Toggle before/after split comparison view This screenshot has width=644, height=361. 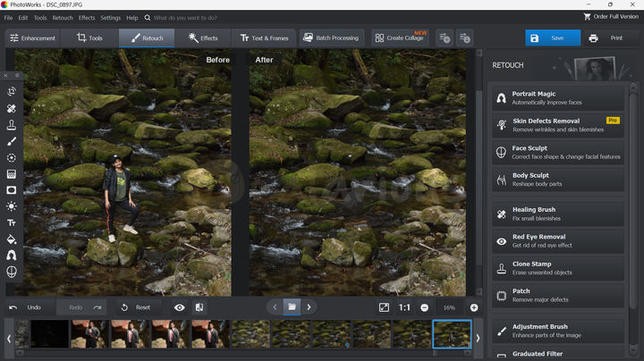(199, 307)
